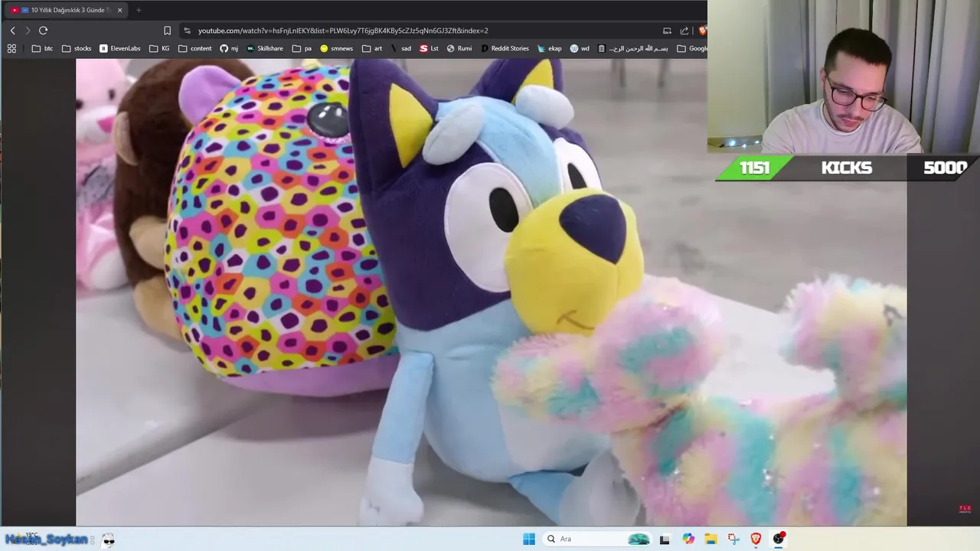
Task: Open the smnews bookmark
Action: (x=336, y=48)
